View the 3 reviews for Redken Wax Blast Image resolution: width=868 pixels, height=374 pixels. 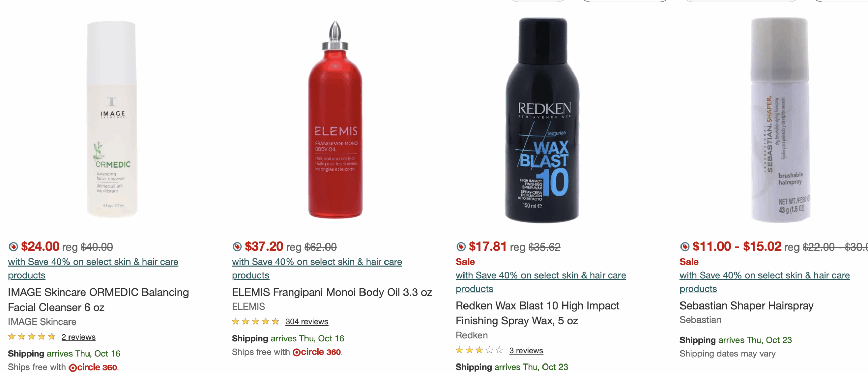click(x=526, y=351)
